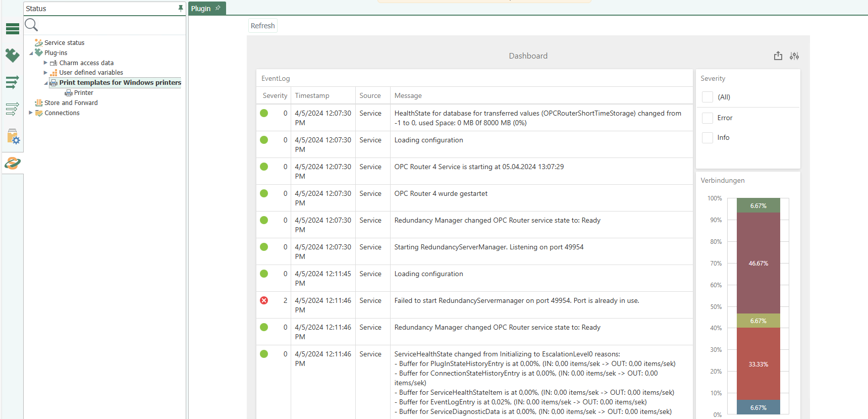
Task: Click the red error icon for Failed to start row
Action: click(264, 300)
